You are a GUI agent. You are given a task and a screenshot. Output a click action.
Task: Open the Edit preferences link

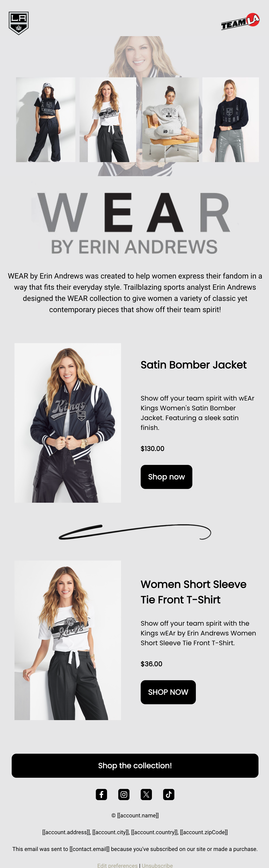click(x=118, y=865)
